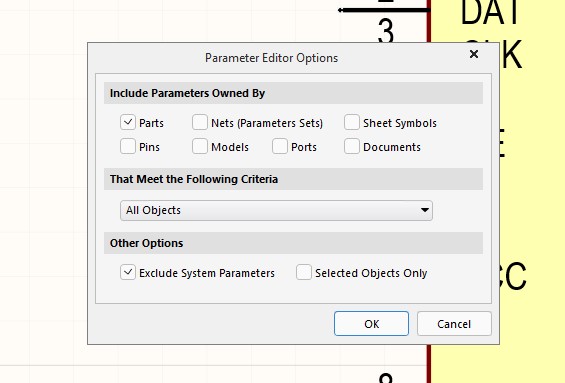Image resolution: width=565 pixels, height=383 pixels.
Task: Select That Meet the Following Criteria heading
Action: [x=194, y=179]
